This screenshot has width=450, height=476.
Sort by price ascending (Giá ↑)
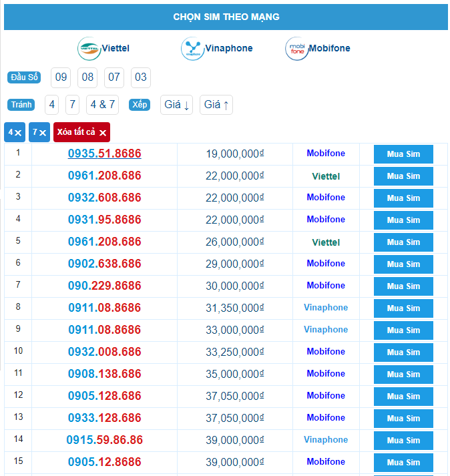[x=216, y=105]
